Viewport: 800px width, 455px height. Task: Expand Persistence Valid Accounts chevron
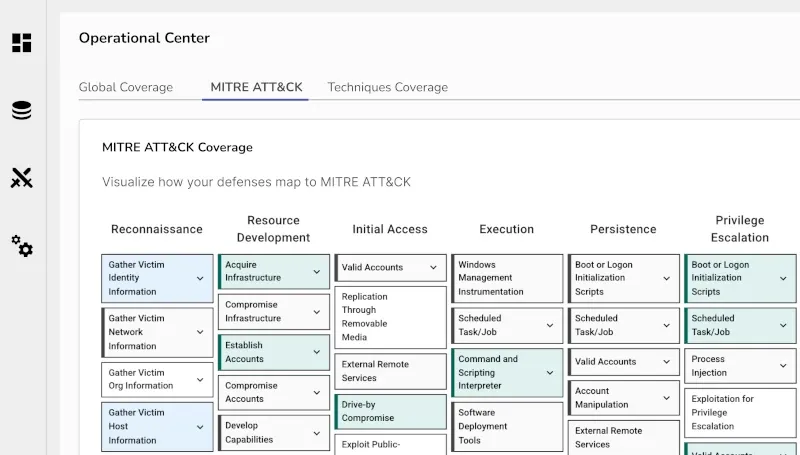[x=666, y=362]
